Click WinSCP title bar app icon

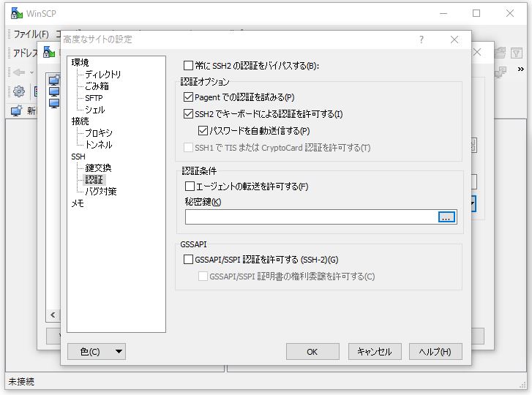[x=16, y=14]
